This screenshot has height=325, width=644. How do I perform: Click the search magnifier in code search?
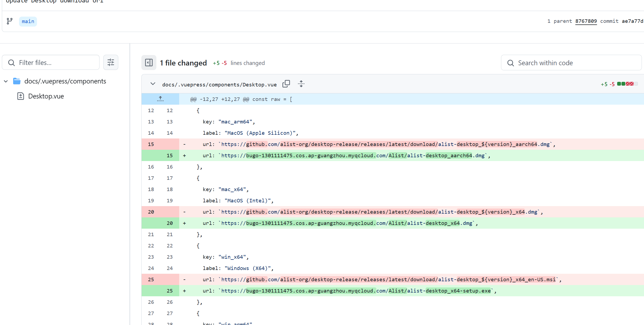510,63
